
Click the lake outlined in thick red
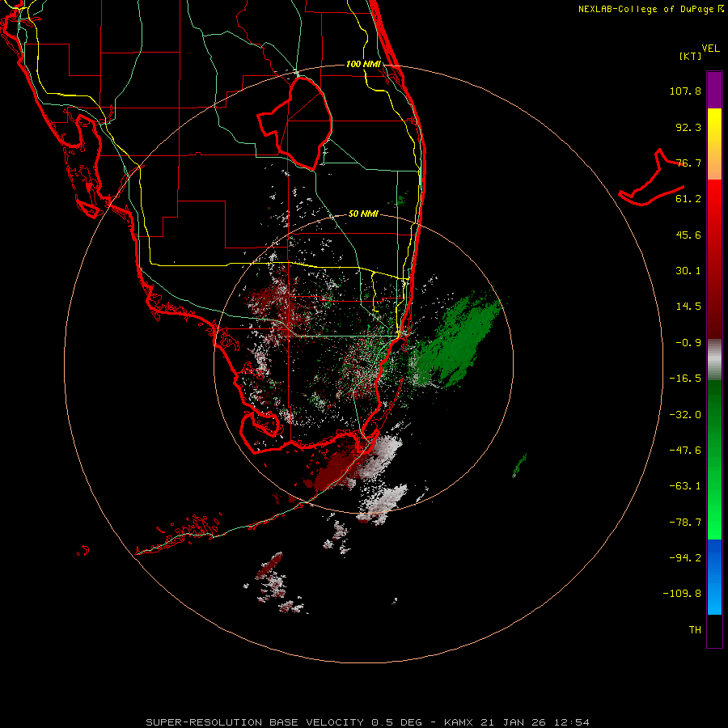[295, 123]
